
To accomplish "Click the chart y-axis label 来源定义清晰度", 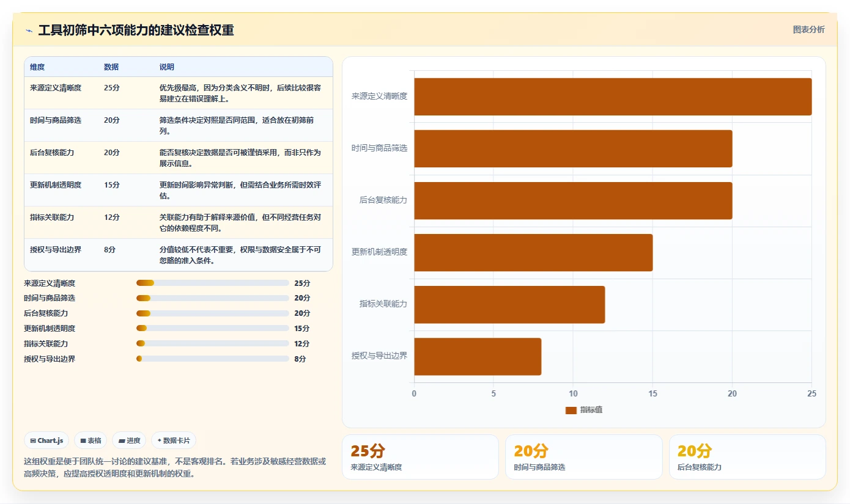I will [x=379, y=97].
